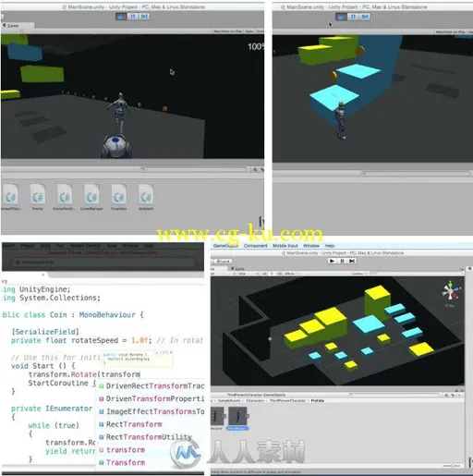This screenshot has width=473, height=476.
Task: Switch to Game tab in bottom-right editor
Action: [238, 269]
